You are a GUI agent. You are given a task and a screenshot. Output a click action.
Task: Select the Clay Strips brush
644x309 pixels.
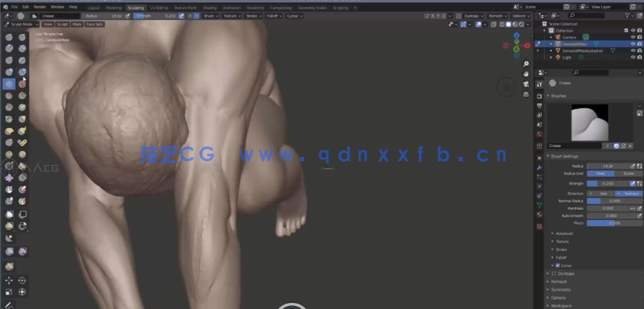tap(22, 48)
